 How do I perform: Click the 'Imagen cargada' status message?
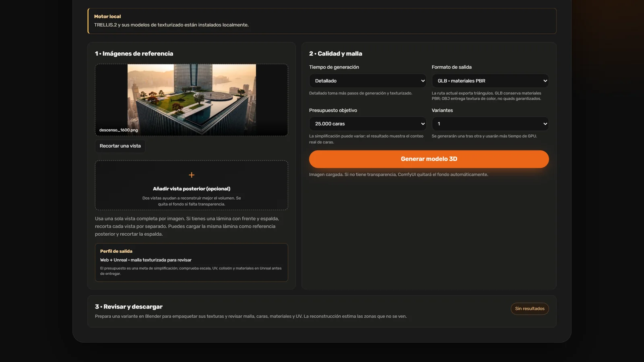[398, 175]
